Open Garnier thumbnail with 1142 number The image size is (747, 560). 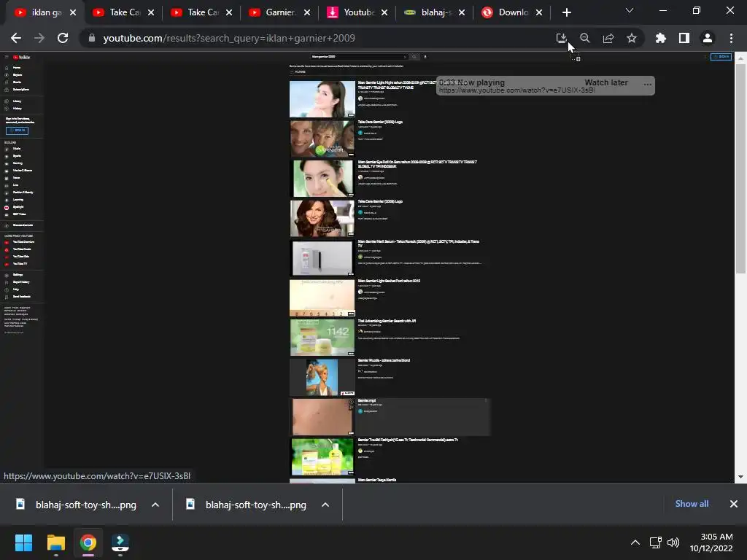(322, 337)
